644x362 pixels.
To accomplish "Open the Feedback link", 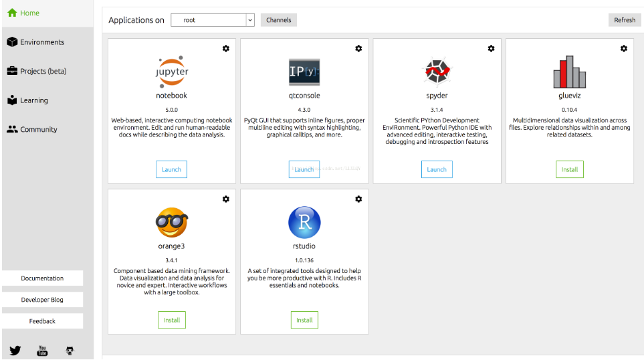I will pos(42,321).
